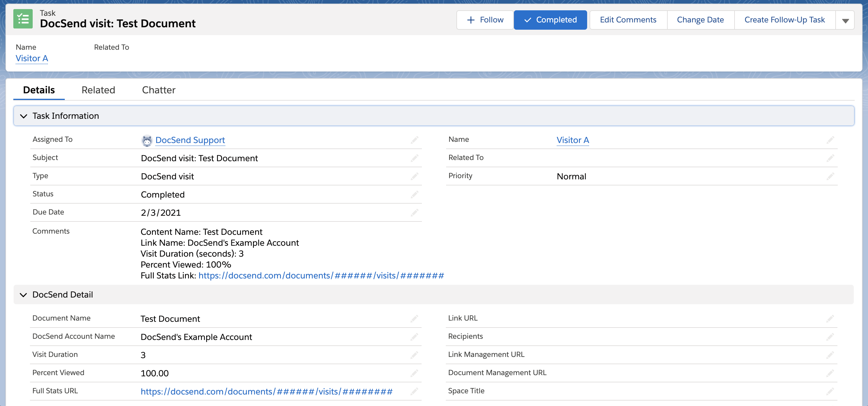Click Change Date button
The width and height of the screenshot is (868, 406).
tap(700, 19)
